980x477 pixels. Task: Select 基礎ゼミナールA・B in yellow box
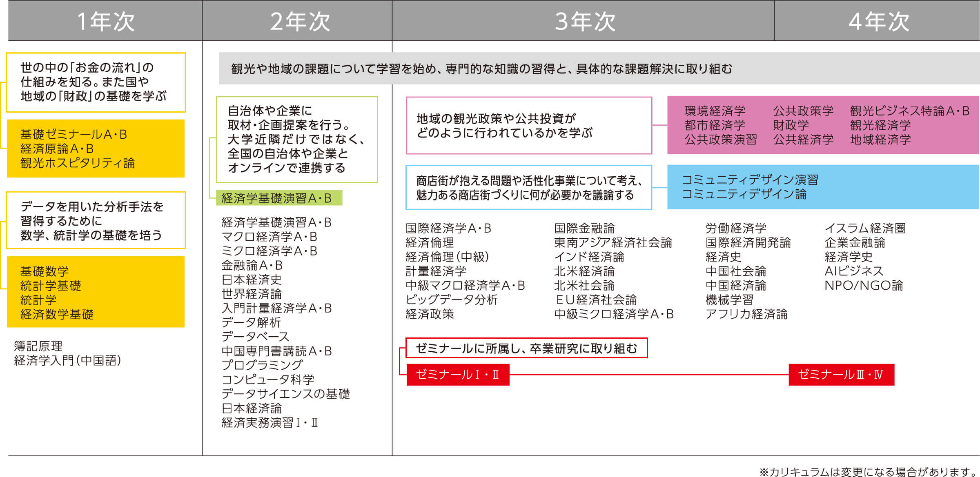click(74, 134)
